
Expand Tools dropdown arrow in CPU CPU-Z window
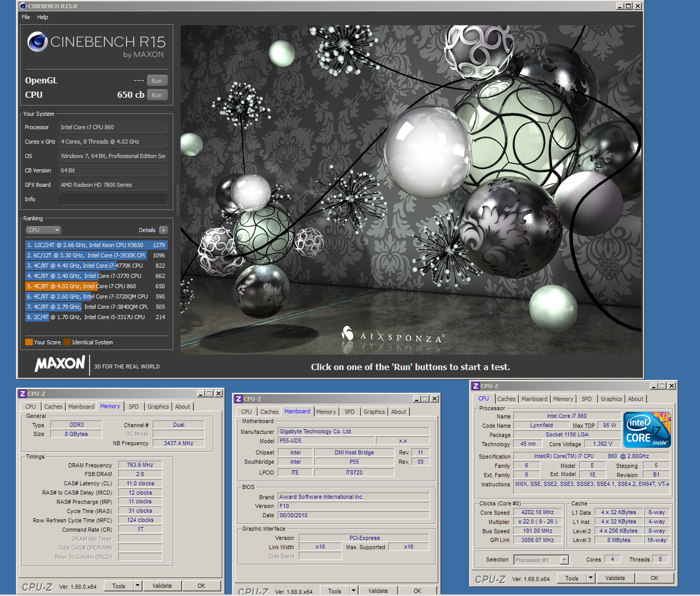(590, 579)
